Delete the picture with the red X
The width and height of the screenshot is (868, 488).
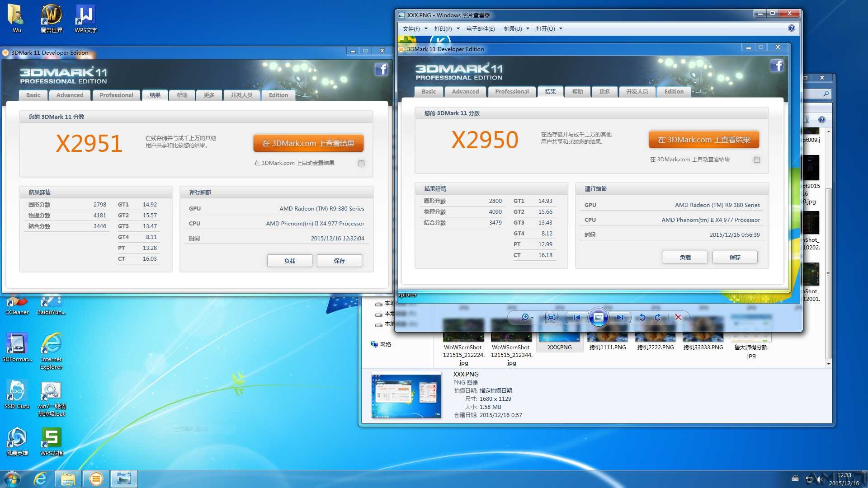[678, 318]
